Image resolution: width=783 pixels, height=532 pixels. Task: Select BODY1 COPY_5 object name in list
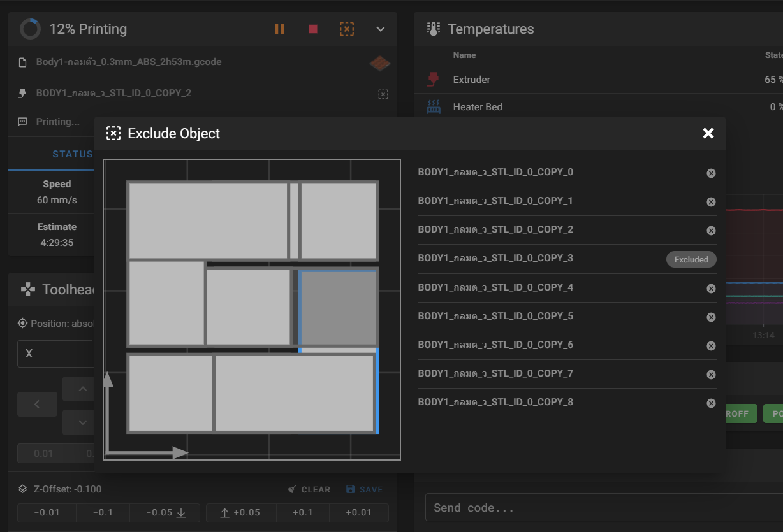(x=495, y=316)
